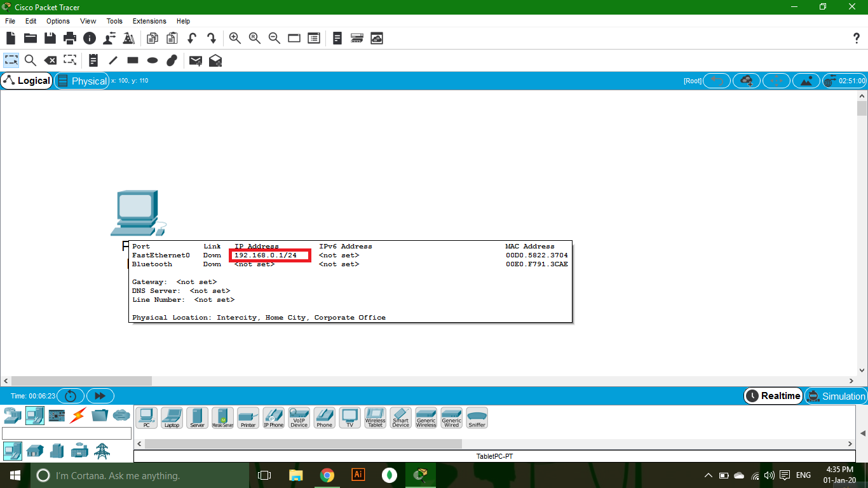The width and height of the screenshot is (868, 488).
Task: Pick the Printer device
Action: pyautogui.click(x=248, y=418)
